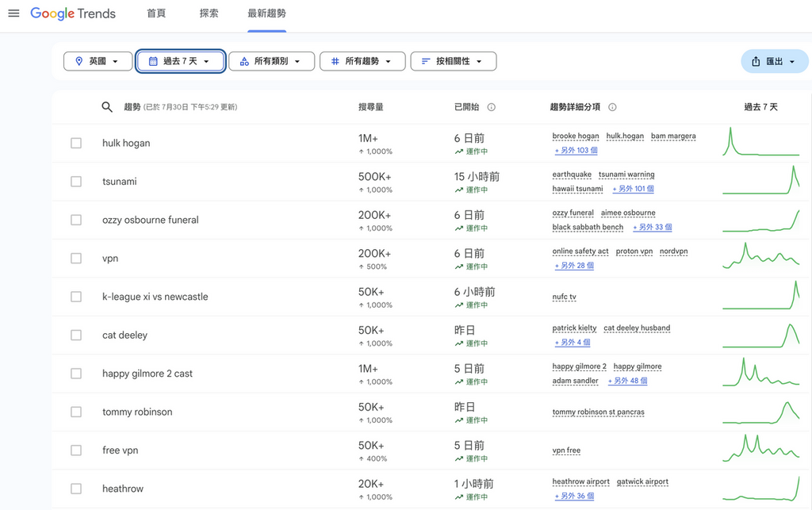
Task: Click info icon next to 趨勢詳細分項 column
Action: pyautogui.click(x=612, y=107)
